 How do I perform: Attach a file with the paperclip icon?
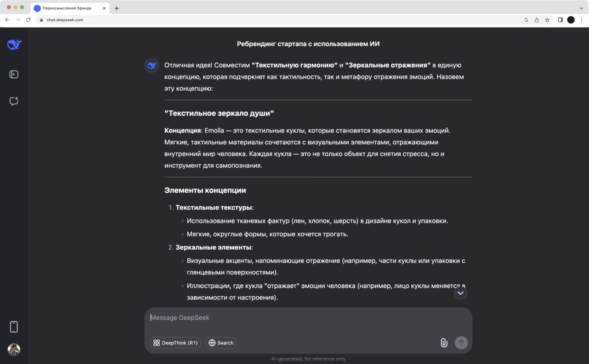click(x=444, y=343)
